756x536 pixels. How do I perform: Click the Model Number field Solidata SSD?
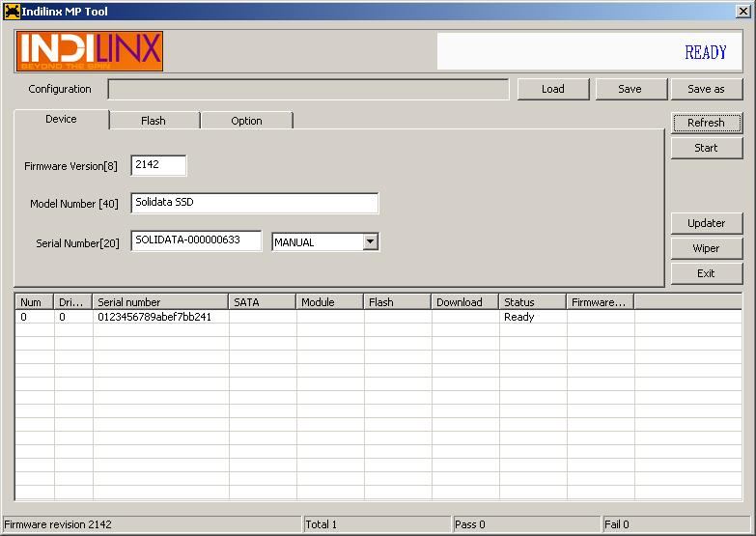(x=255, y=203)
